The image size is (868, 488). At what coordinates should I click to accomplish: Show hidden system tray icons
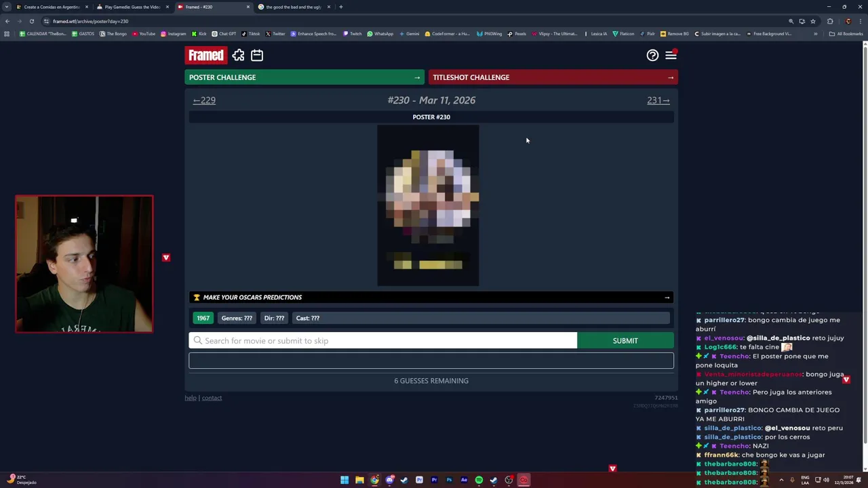[x=781, y=480]
